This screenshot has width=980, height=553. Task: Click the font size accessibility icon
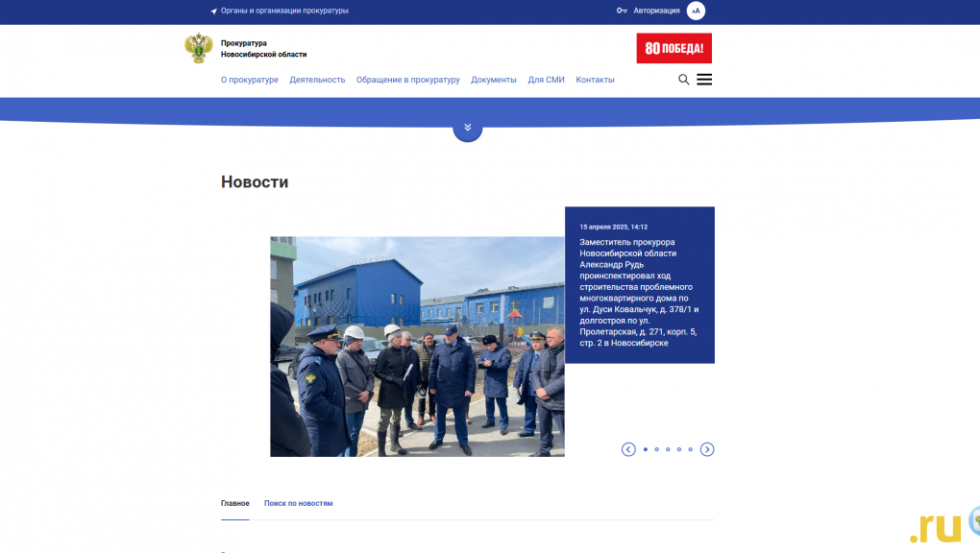coord(696,11)
